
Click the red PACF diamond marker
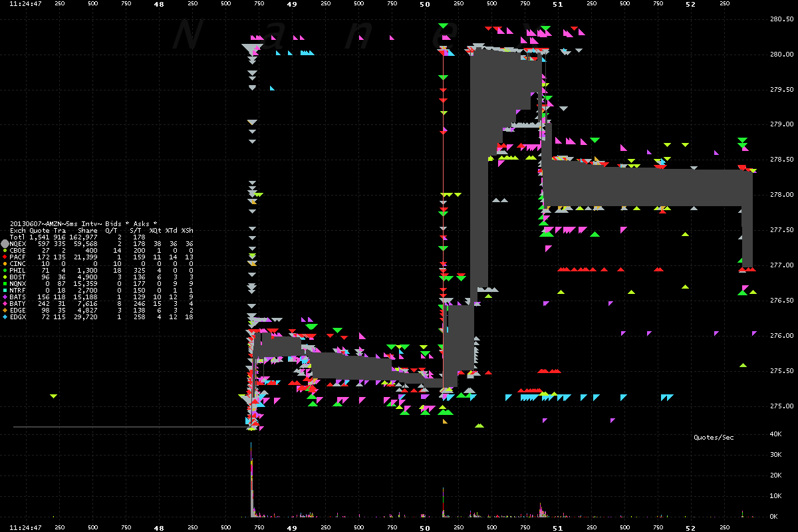click(5, 257)
